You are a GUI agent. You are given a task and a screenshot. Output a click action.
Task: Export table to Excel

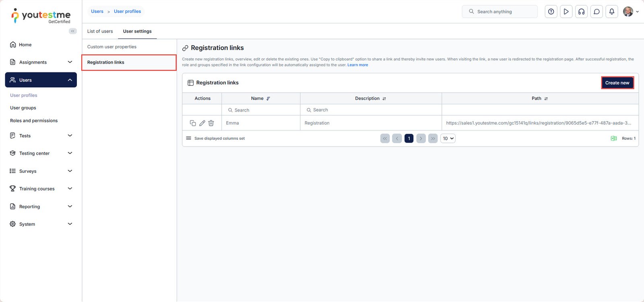[x=613, y=139]
